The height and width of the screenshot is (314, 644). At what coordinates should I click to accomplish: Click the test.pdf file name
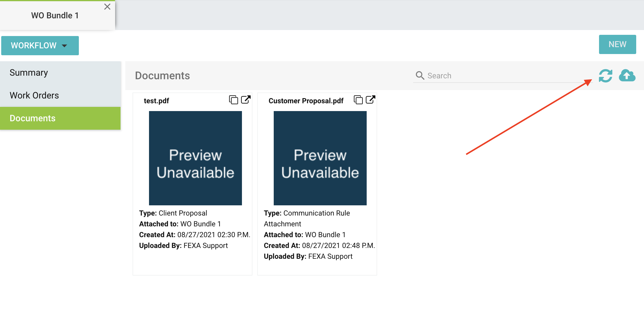(x=156, y=101)
